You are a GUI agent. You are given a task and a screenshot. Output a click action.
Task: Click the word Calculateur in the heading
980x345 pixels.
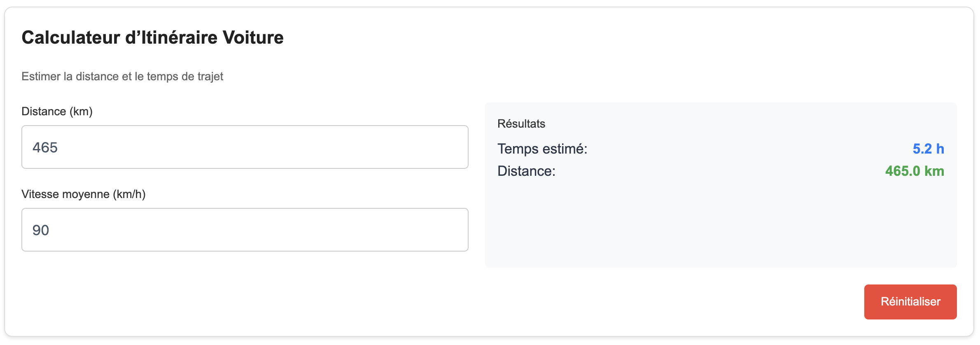pos(70,37)
